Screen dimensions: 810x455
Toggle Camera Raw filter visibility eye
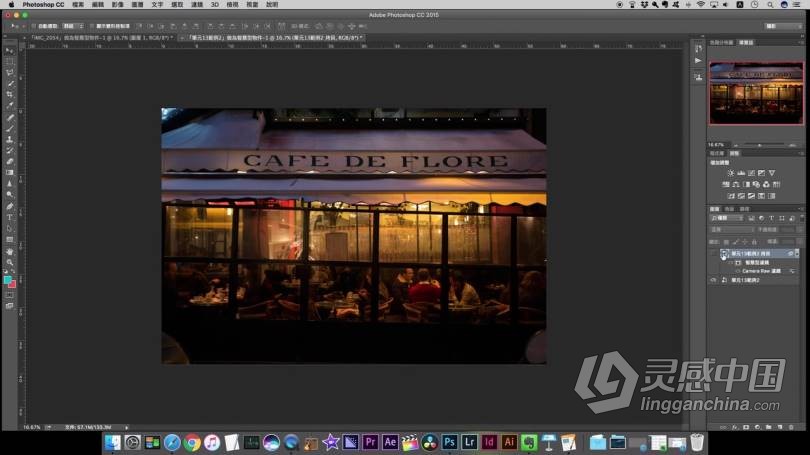click(x=738, y=271)
